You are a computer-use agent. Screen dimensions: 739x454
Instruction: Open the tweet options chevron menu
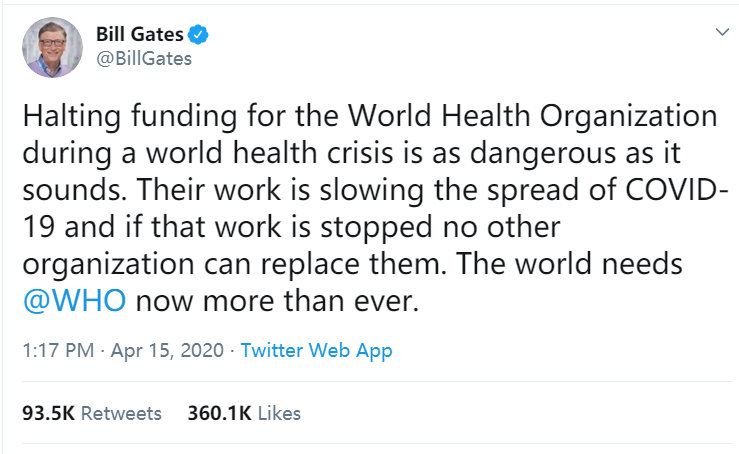tap(720, 33)
